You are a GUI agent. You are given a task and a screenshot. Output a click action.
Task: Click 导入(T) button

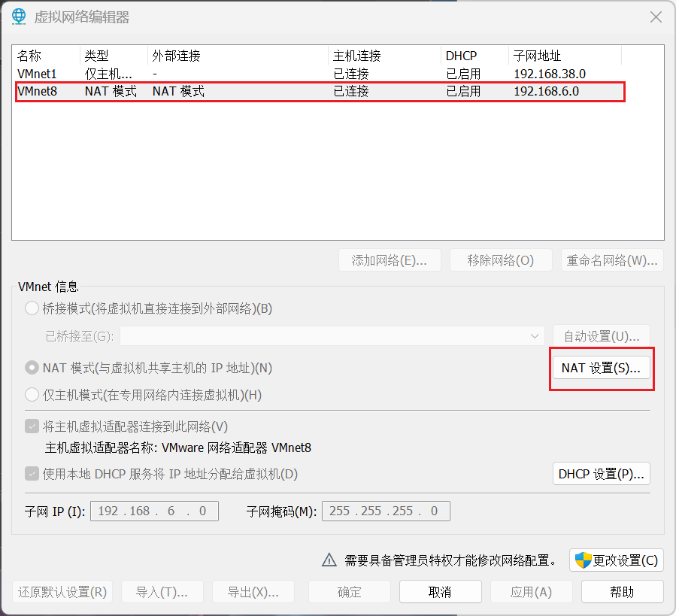tap(162, 592)
